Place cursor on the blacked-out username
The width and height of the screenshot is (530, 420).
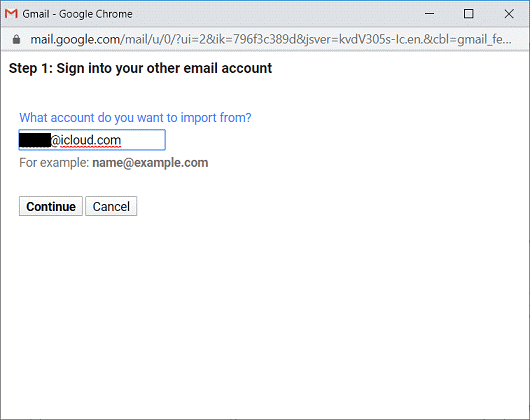tap(35, 140)
